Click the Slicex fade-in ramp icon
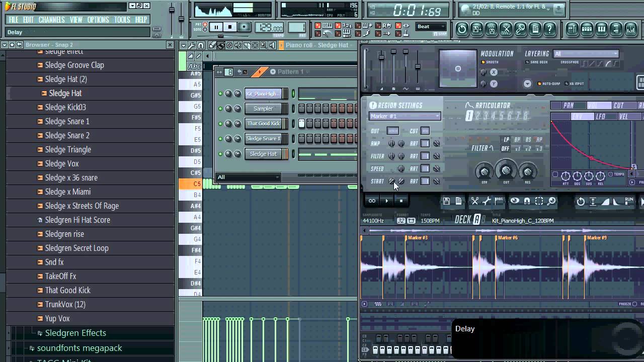Viewport: 644px width, 362px height. [605, 202]
